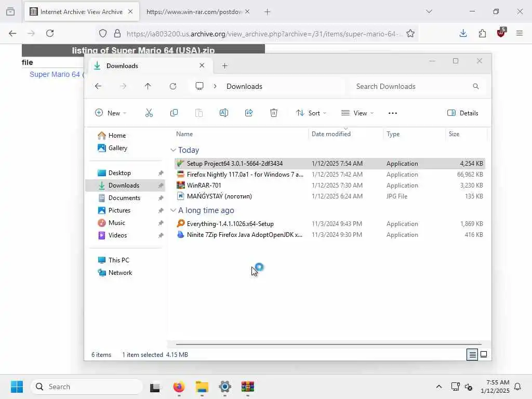Reload the Firefox page
532x399 pixels.
click(x=50, y=33)
